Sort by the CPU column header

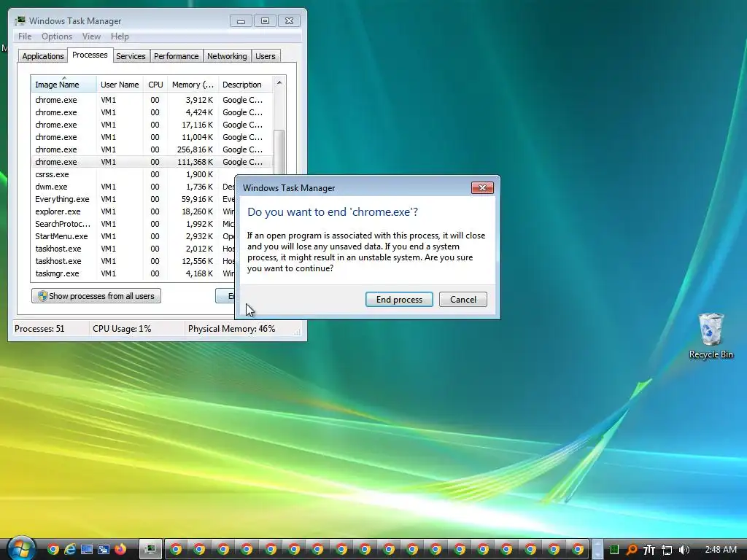point(155,85)
